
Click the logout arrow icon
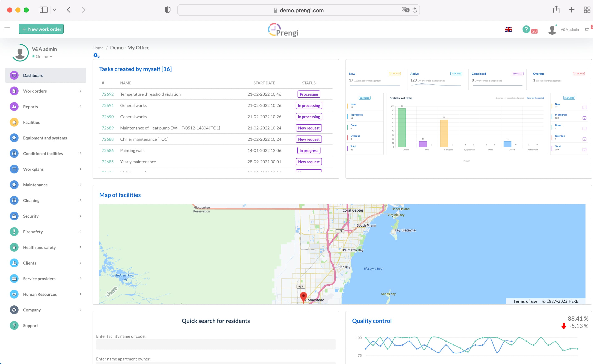587,29
